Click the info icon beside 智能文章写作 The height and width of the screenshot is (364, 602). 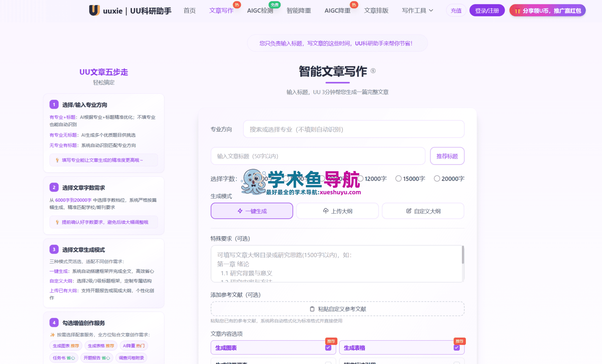[x=373, y=71]
